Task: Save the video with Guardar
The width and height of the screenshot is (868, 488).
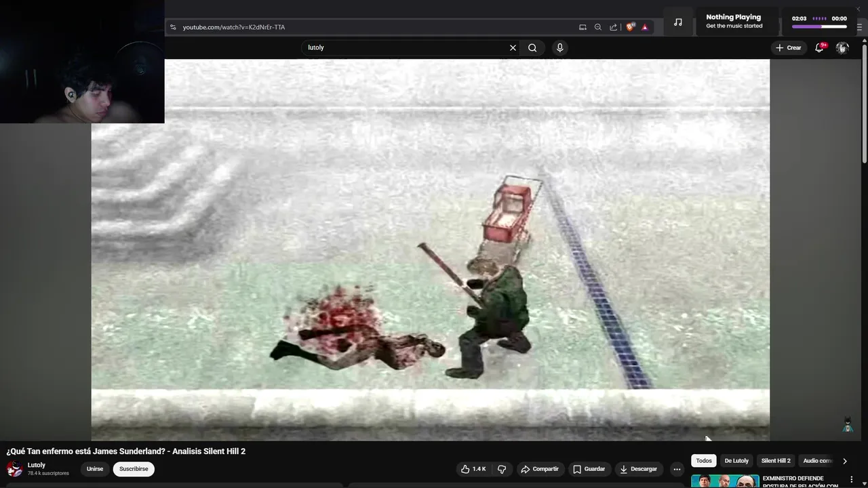Action: pyautogui.click(x=589, y=469)
